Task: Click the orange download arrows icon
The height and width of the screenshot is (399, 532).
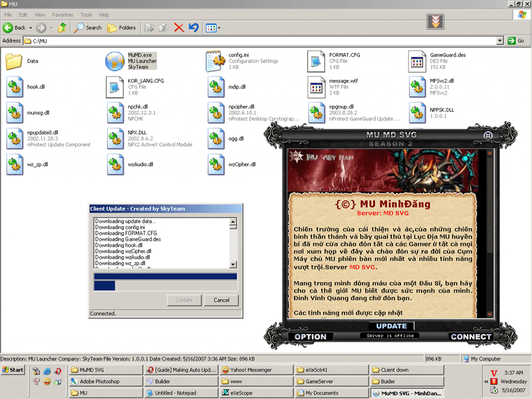Action: coord(436,21)
